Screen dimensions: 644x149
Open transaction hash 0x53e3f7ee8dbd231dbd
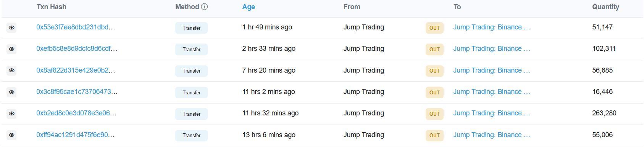click(x=76, y=27)
